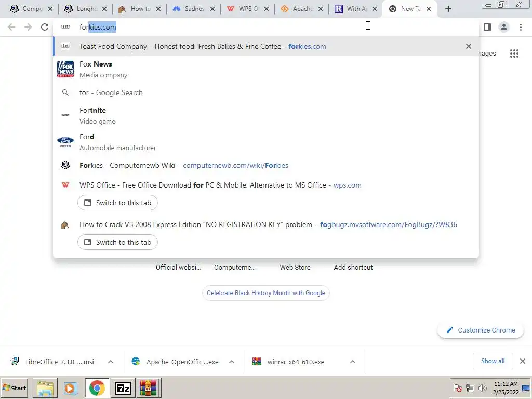The width and height of the screenshot is (532, 399).
Task: Choose the 'for - Google Search' suggestion
Action: [x=266, y=92]
